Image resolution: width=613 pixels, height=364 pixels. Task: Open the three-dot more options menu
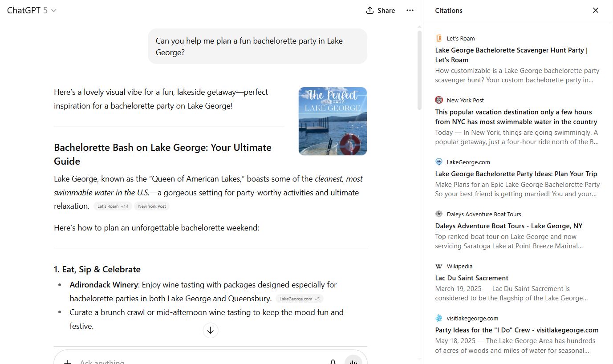click(410, 10)
